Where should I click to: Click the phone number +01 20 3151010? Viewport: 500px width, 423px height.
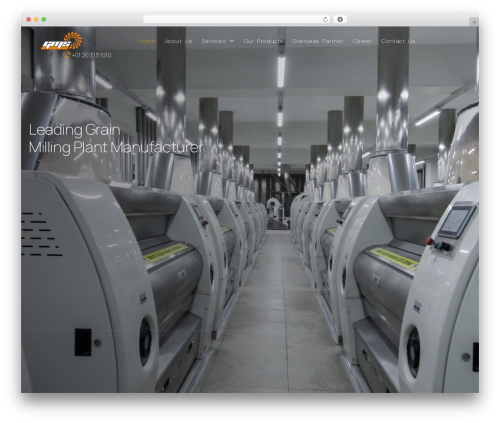pos(91,55)
